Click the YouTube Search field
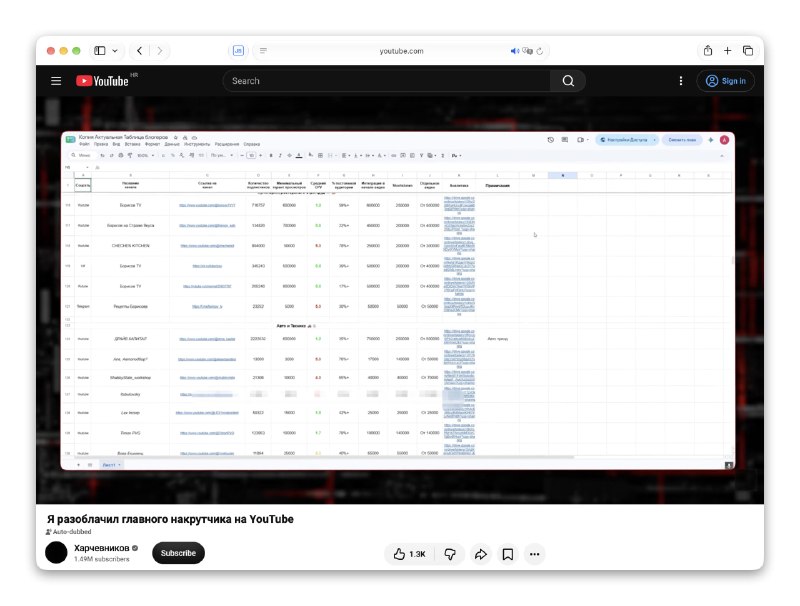The width and height of the screenshot is (800, 606). (x=387, y=81)
